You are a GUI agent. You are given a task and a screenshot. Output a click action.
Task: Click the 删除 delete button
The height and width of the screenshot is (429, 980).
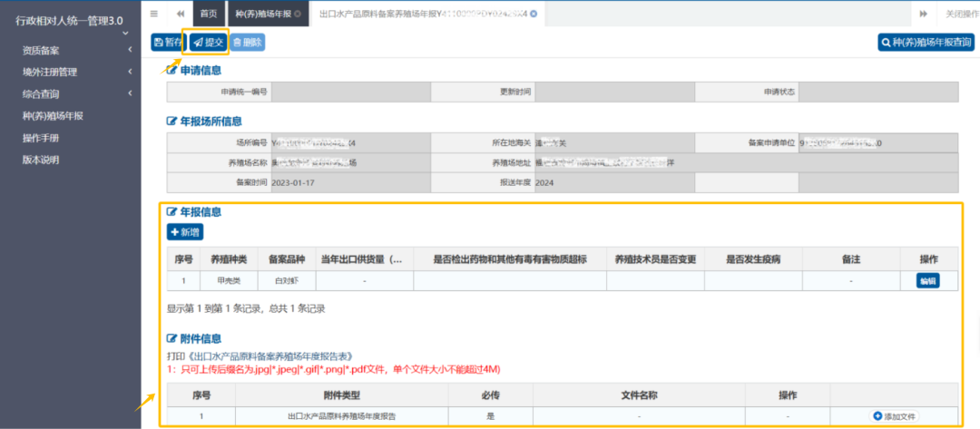click(247, 42)
